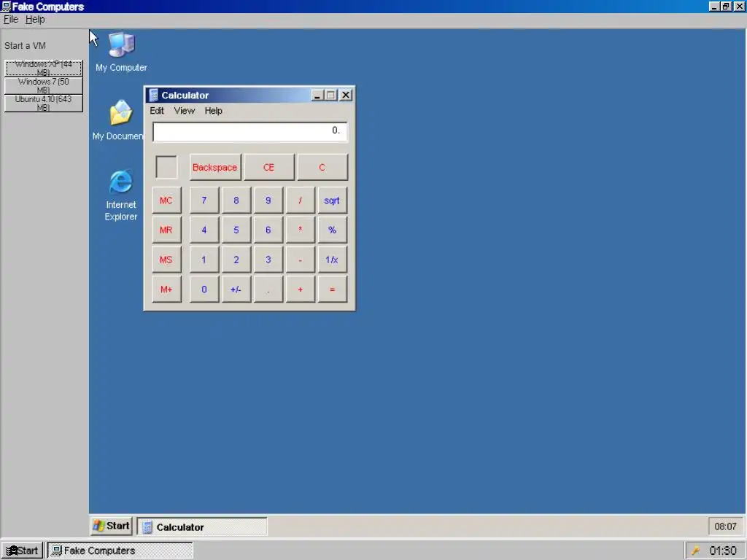Click the Fake Computers title bar icon

pyautogui.click(x=6, y=6)
